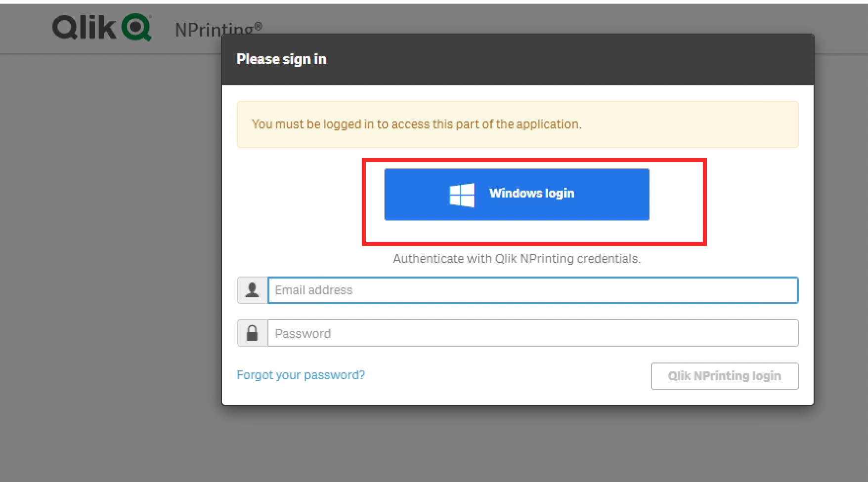Click the dark dialog header bar right side
Screen dimensions: 868x482
pos(692,59)
